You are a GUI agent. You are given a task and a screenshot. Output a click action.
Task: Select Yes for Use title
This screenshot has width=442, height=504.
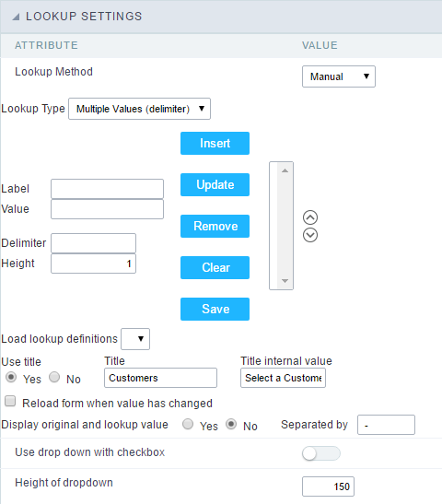click(11, 377)
